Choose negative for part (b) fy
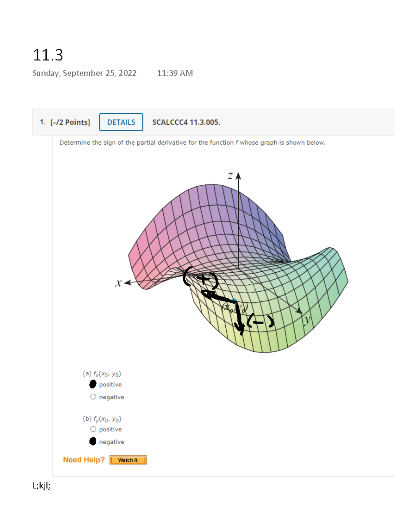This screenshot has width=411, height=532. (x=93, y=442)
